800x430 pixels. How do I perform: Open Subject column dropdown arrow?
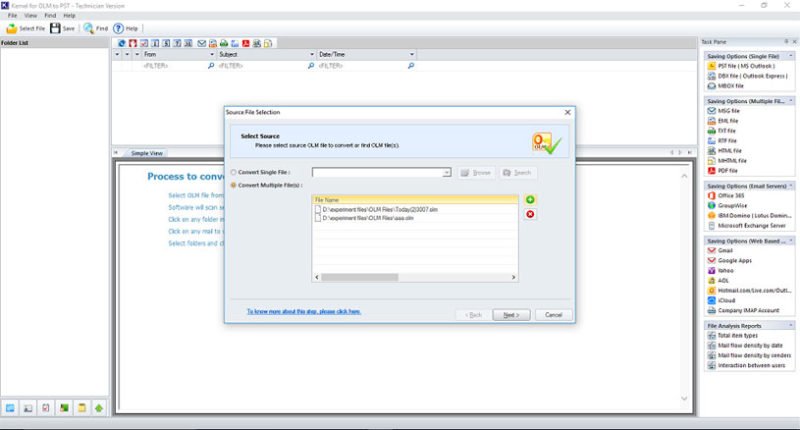point(312,54)
